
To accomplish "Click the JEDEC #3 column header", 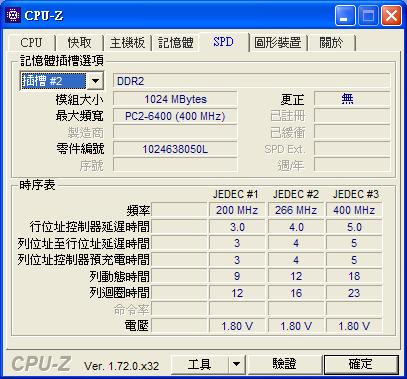I will pyautogui.click(x=355, y=194).
